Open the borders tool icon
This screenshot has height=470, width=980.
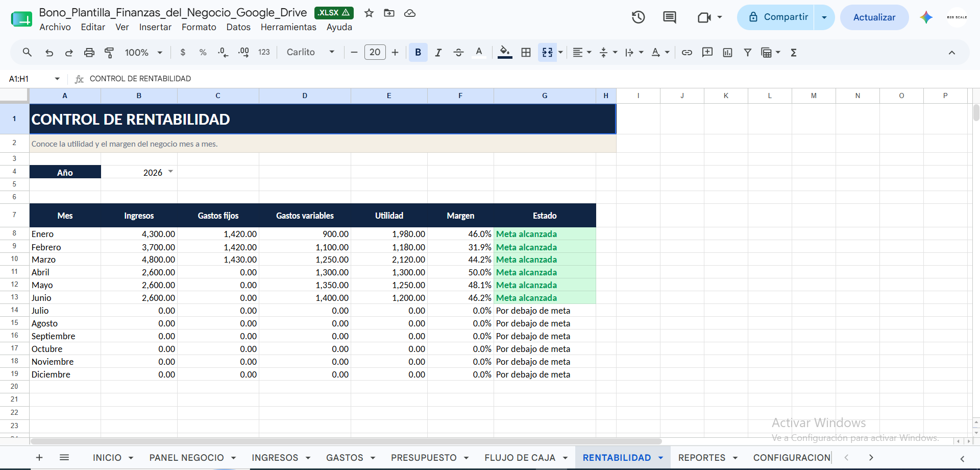coord(526,52)
